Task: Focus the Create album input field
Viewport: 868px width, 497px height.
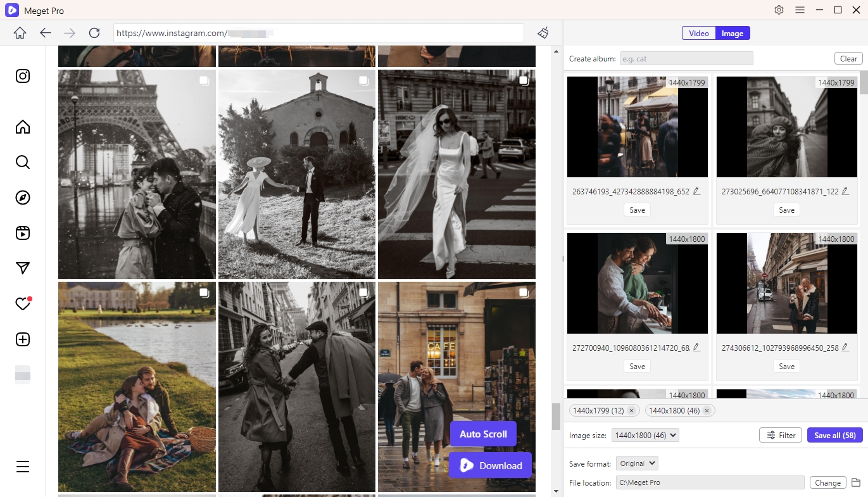Action: point(687,58)
